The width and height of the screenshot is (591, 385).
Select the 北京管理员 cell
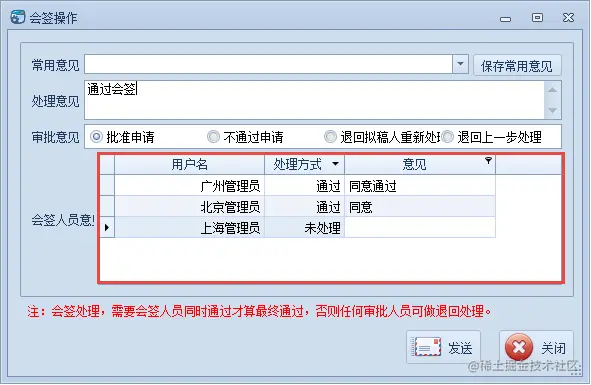[190, 207]
